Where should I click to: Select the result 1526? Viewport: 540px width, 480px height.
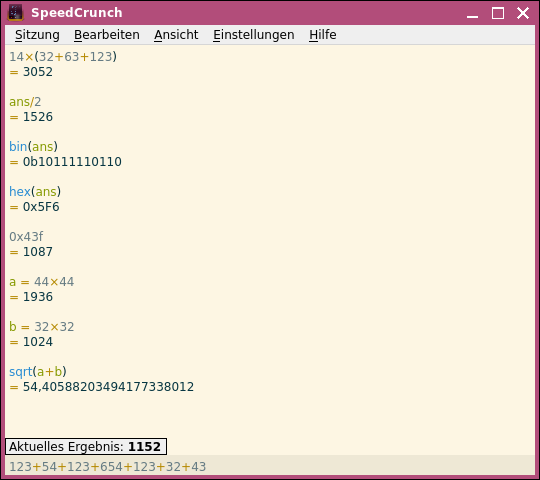[38, 117]
